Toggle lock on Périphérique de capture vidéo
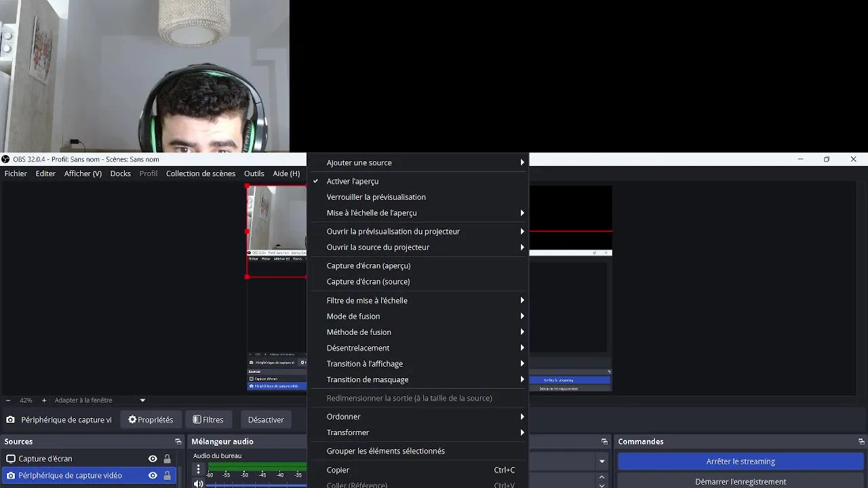The height and width of the screenshot is (488, 868). pos(167,476)
